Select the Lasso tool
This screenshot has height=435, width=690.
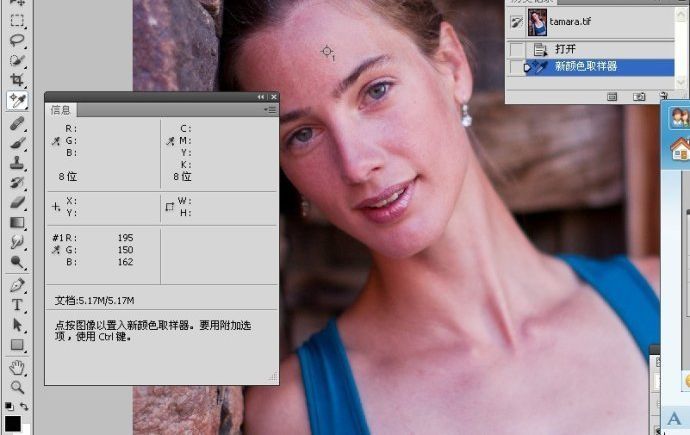click(17, 40)
